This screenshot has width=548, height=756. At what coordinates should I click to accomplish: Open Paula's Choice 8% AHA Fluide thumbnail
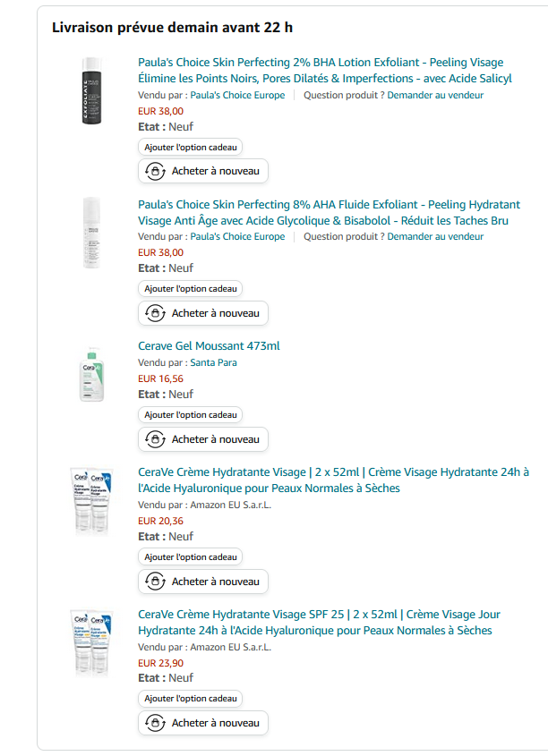(91, 233)
